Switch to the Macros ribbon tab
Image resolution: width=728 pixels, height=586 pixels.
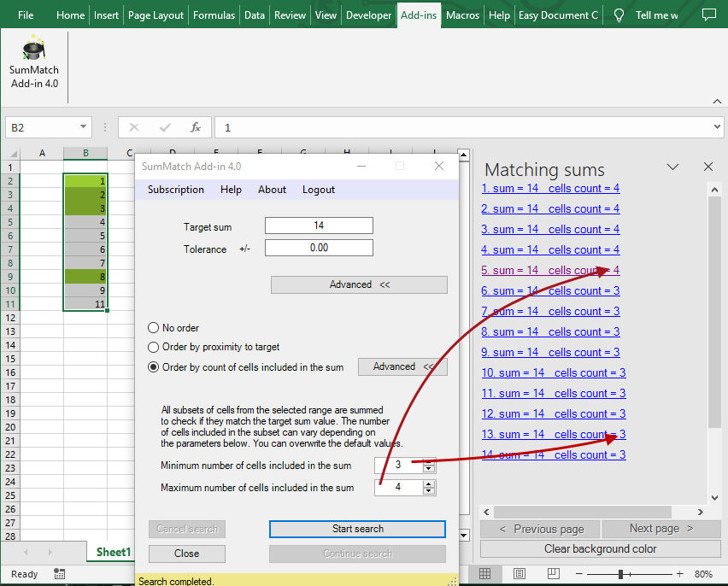coord(462,15)
